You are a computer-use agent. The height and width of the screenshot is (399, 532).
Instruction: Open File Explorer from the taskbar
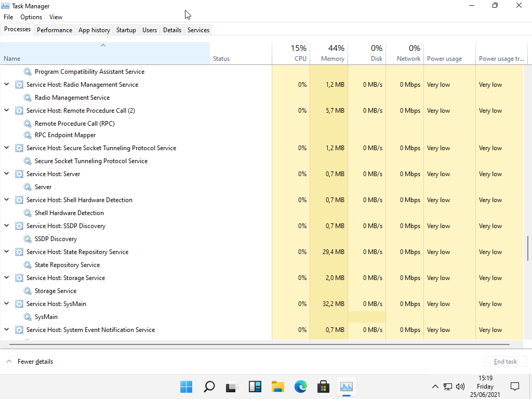click(x=278, y=387)
